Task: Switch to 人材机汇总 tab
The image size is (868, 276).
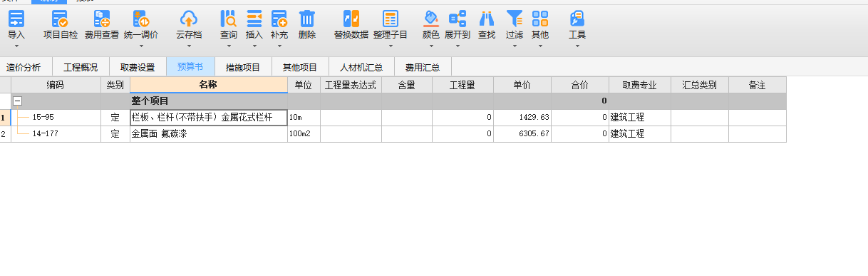Action: pos(361,68)
